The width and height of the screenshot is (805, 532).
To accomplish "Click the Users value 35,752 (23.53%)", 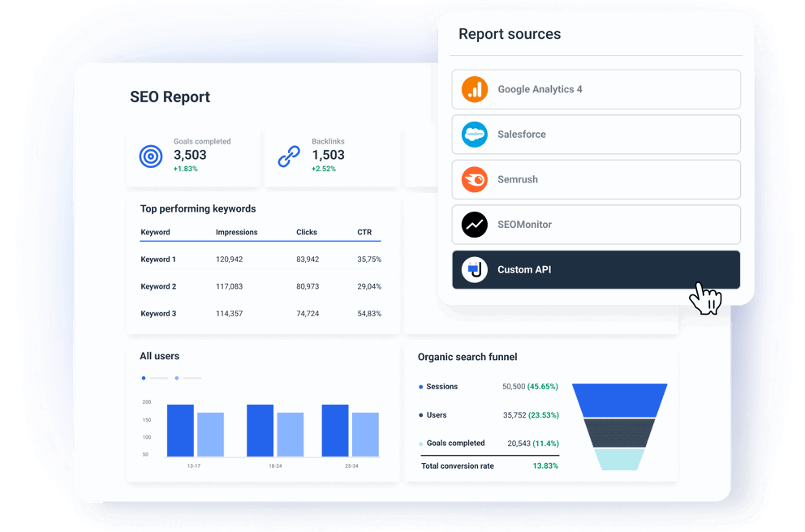I will pyautogui.click(x=531, y=415).
